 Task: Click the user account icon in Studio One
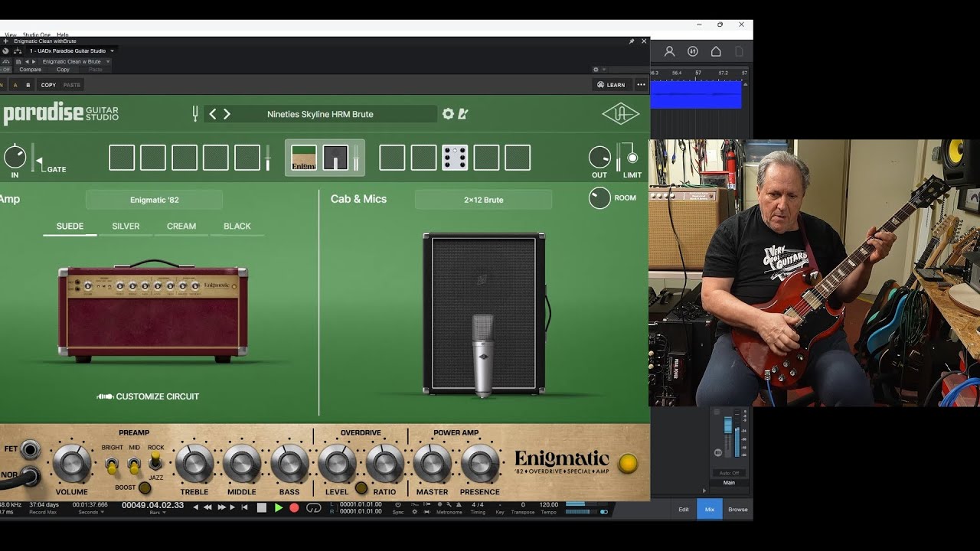pyautogui.click(x=669, y=51)
